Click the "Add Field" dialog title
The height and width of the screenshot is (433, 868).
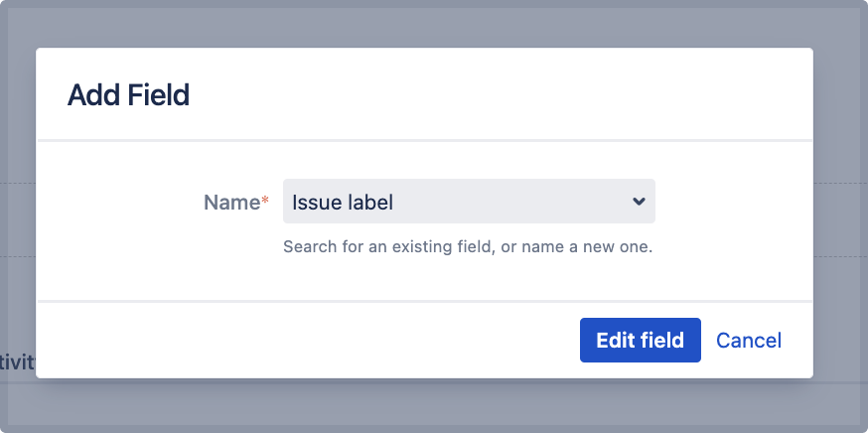coord(128,95)
